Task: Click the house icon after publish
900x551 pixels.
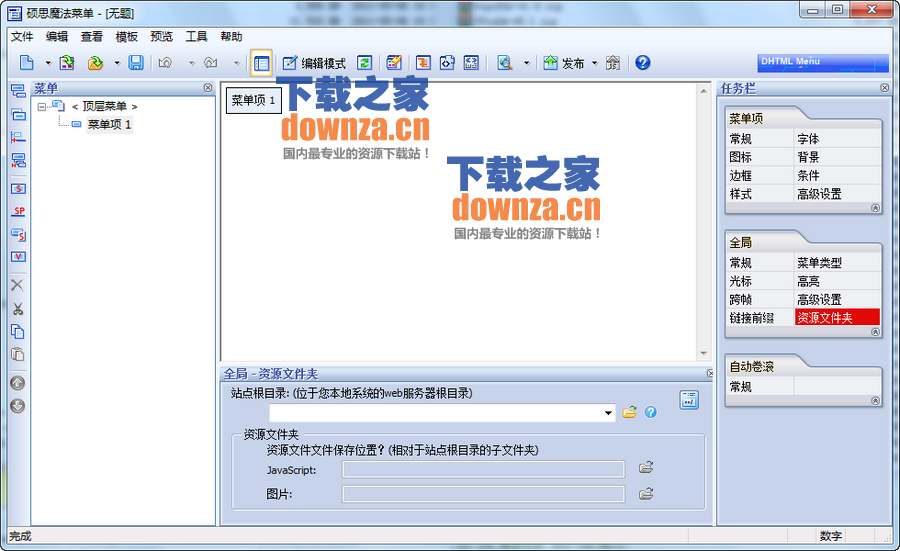Action: (613, 63)
